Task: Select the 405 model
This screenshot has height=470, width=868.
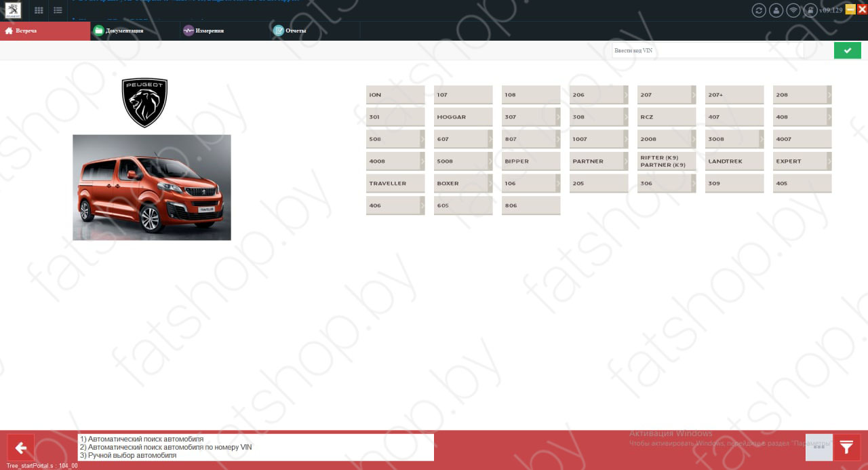Action: coord(802,183)
